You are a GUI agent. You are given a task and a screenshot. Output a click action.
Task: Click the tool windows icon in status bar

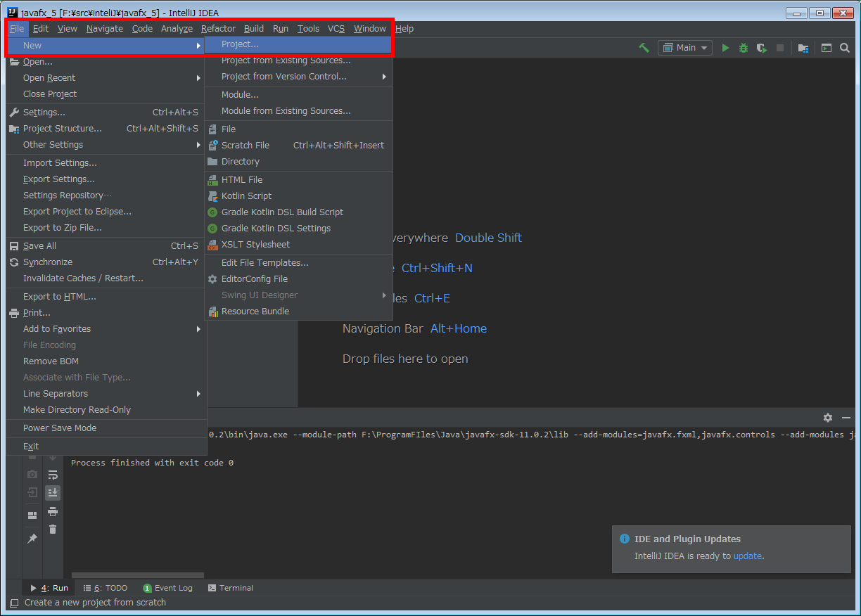coord(14,603)
